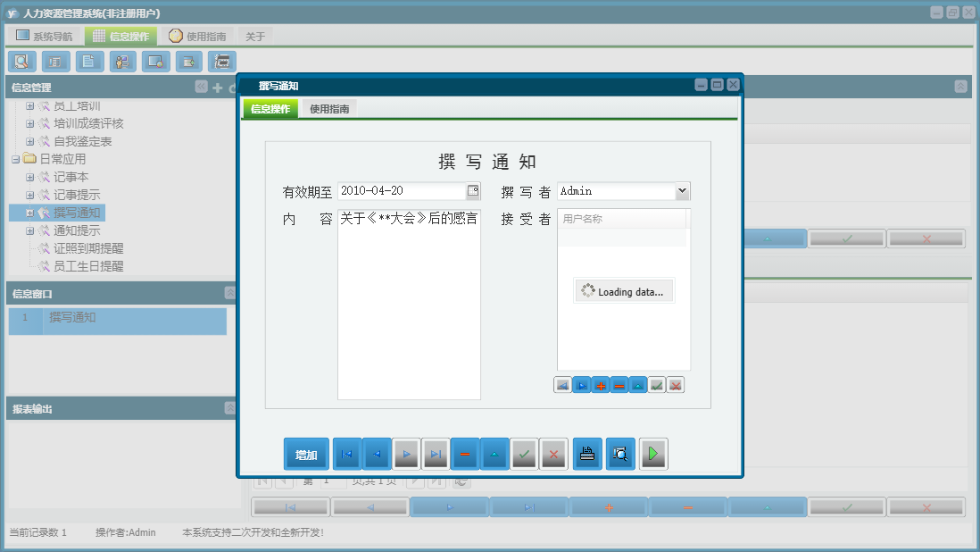
Task: Select 信息操作 tab in 撰写通知 dialog
Action: click(x=270, y=109)
